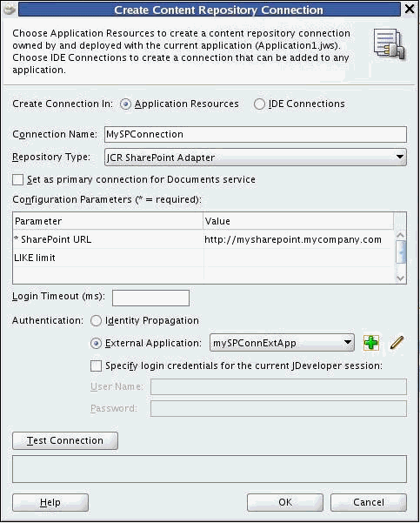The width and height of the screenshot is (420, 523).
Task: Click parameters table scroll down arrow
Action: point(400,278)
